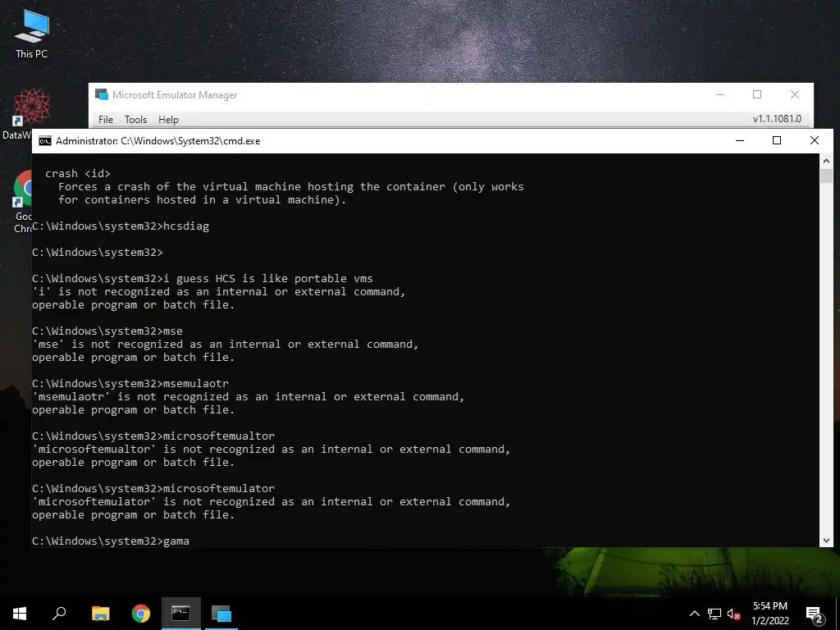Maximize the Microsoft Emulator Manager window
This screenshot has height=630, width=840.
pyautogui.click(x=757, y=95)
